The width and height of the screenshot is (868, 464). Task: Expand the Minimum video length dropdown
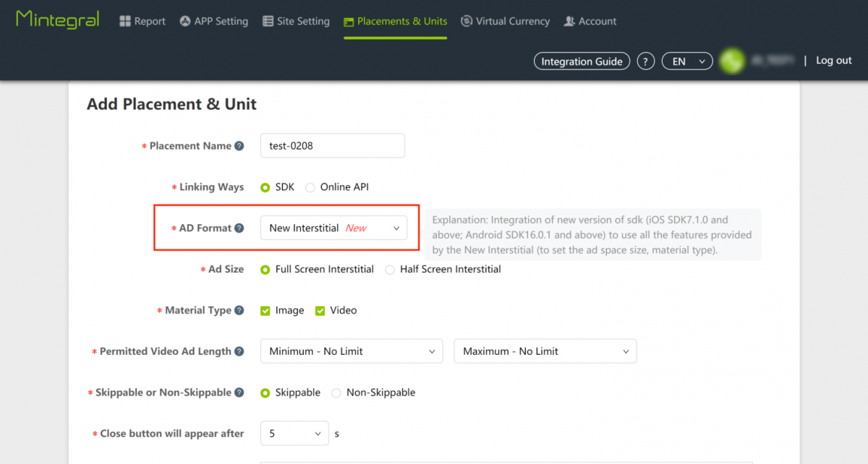[x=351, y=351]
